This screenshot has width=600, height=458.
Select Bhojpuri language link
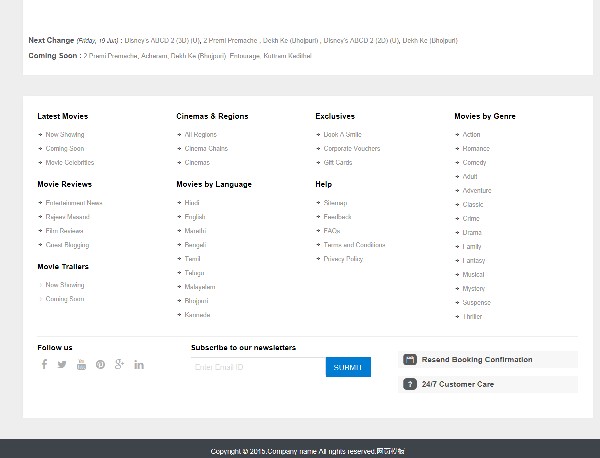click(196, 301)
